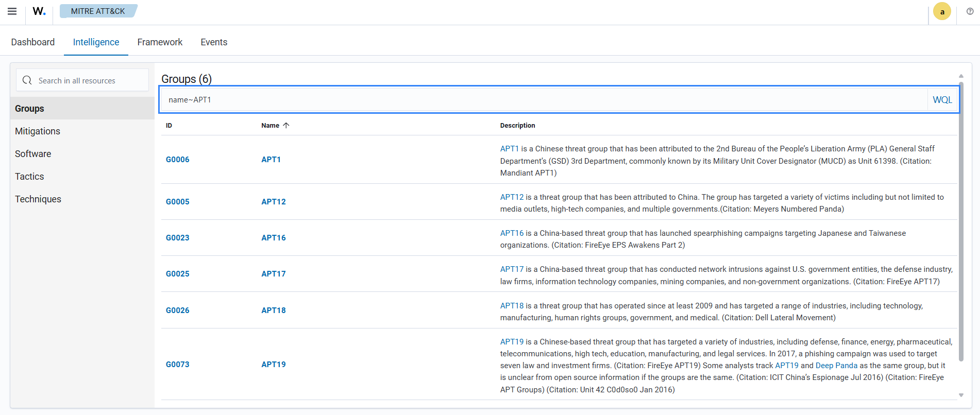
Task: Click the Deep Panda link in description
Action: click(x=836, y=366)
